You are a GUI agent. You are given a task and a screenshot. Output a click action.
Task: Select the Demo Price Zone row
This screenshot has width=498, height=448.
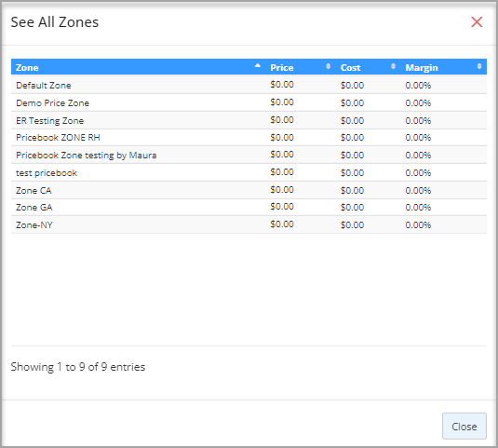tap(249, 102)
